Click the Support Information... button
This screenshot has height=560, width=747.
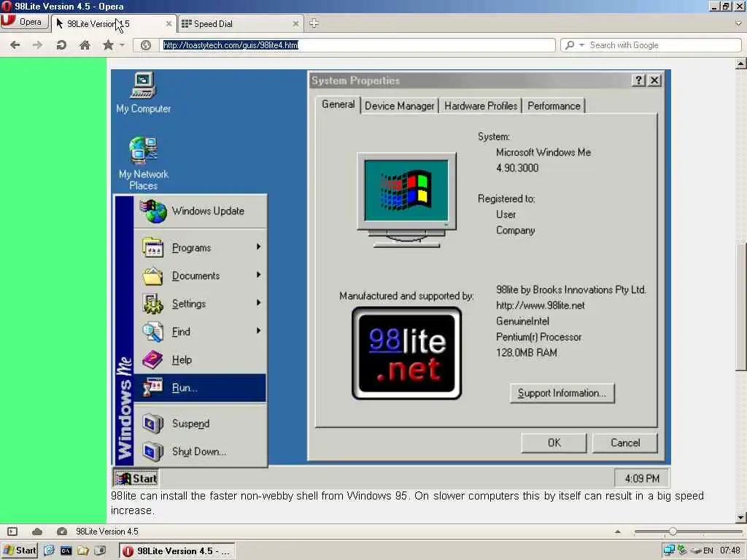(x=562, y=393)
